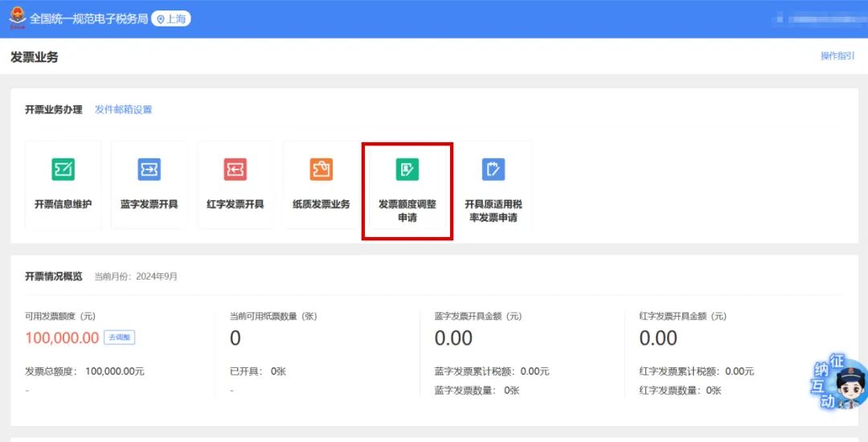Click the 蓝字发票开具 blue invoice icon
This screenshot has width=868, height=442.
click(149, 170)
